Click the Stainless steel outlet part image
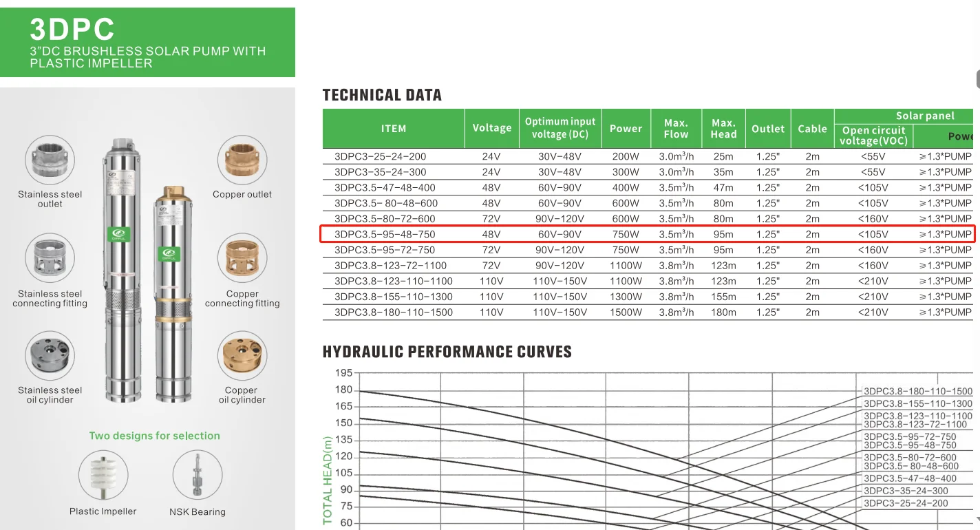The height and width of the screenshot is (530, 980). (x=50, y=159)
